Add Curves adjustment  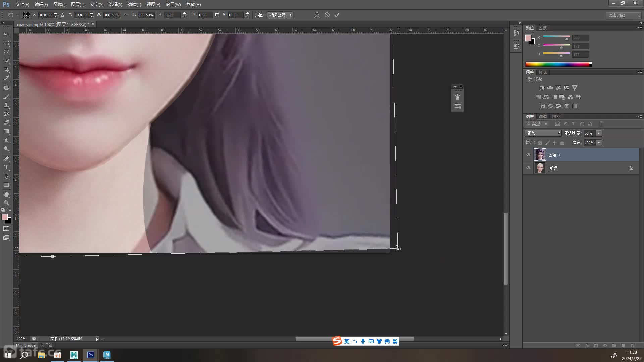[x=558, y=88]
